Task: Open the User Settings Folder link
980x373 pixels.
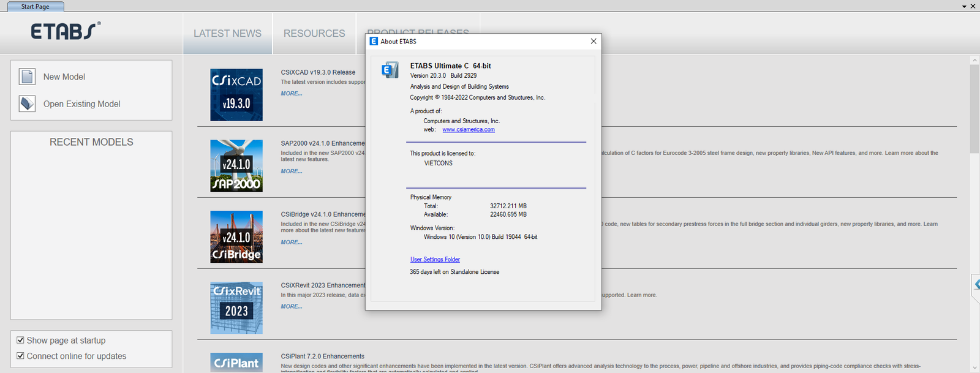Action: [x=435, y=259]
